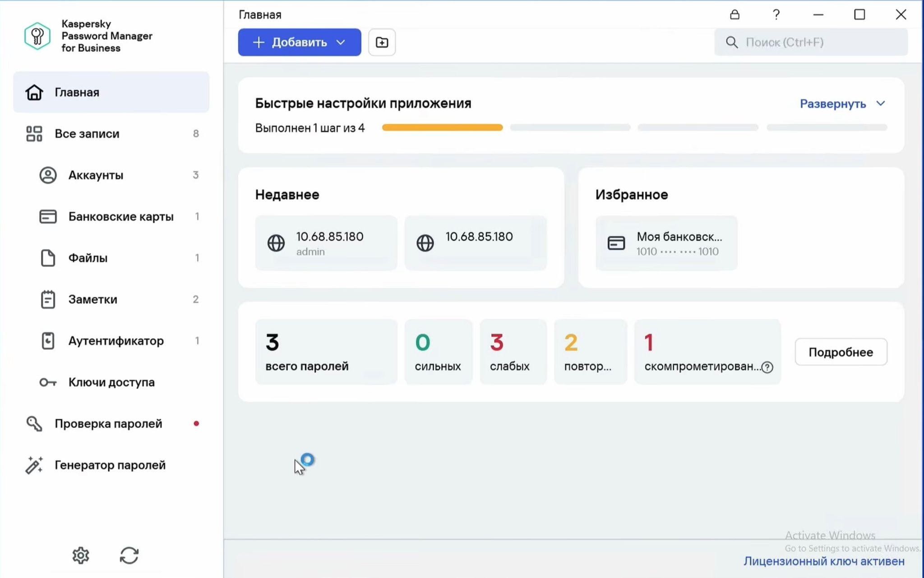Click the orange first setup progress segment
924x578 pixels.
coord(442,128)
